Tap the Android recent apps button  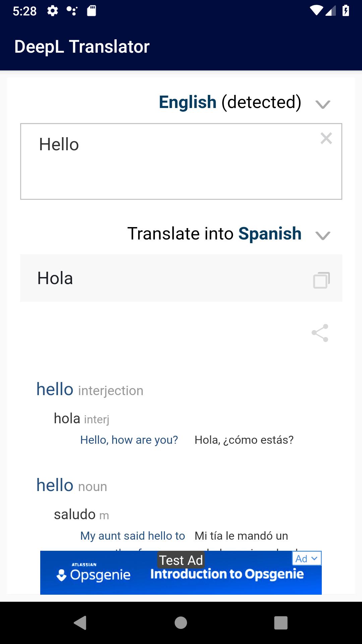point(281,623)
